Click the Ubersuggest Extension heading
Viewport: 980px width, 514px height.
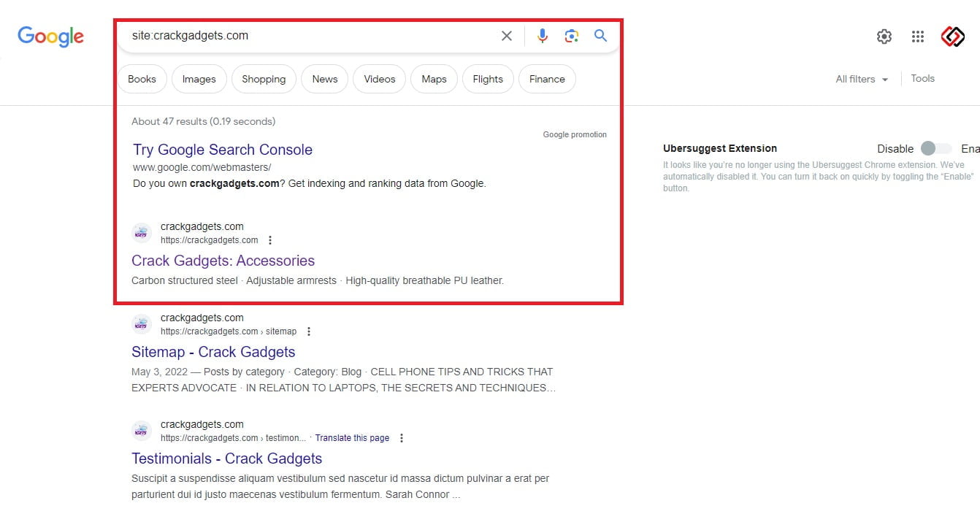(720, 148)
